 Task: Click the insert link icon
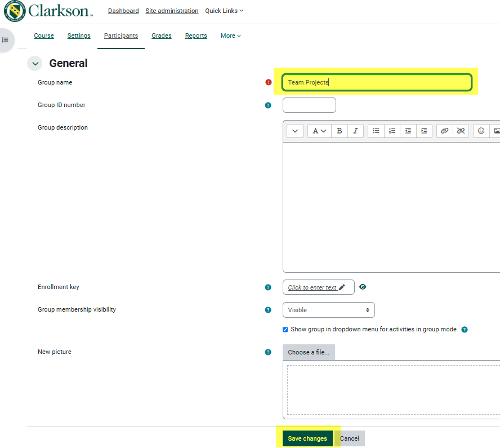444,131
